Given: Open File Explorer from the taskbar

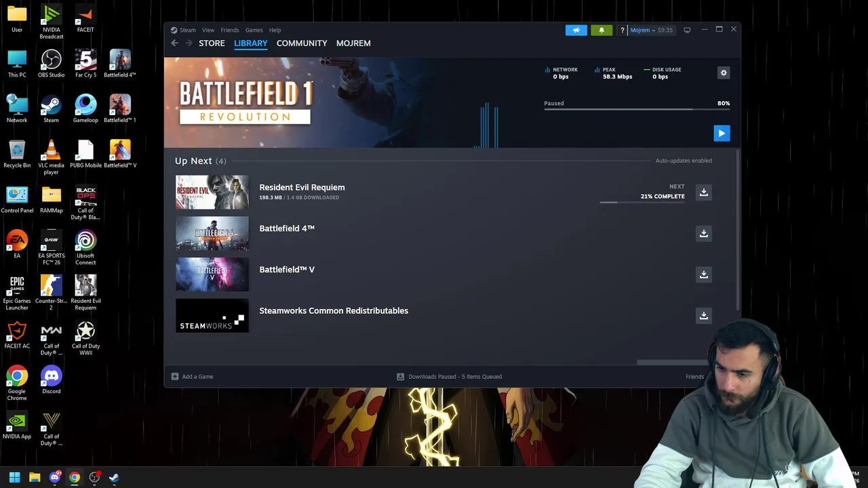Looking at the screenshot, I should pos(35,477).
